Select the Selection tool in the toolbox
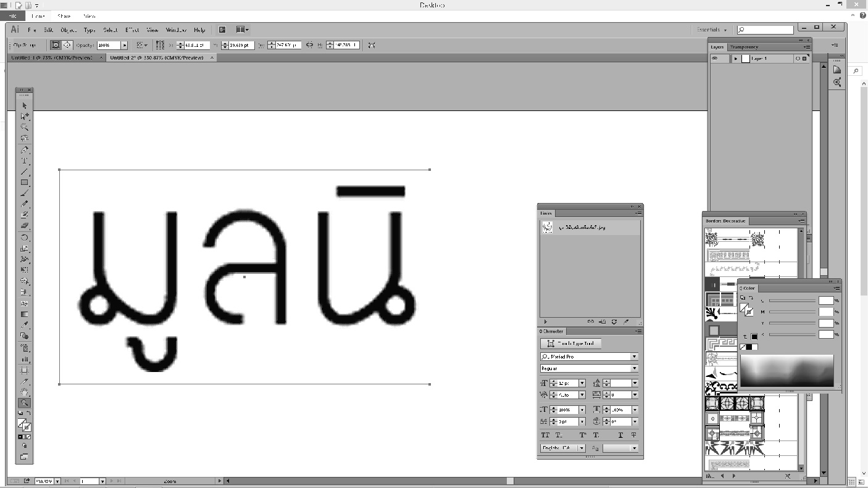 coord(25,105)
